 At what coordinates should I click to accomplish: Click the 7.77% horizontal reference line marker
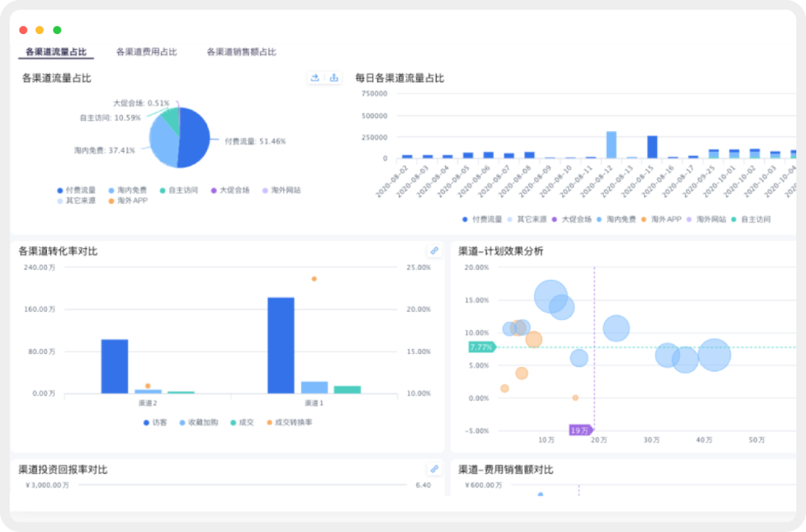(x=481, y=347)
